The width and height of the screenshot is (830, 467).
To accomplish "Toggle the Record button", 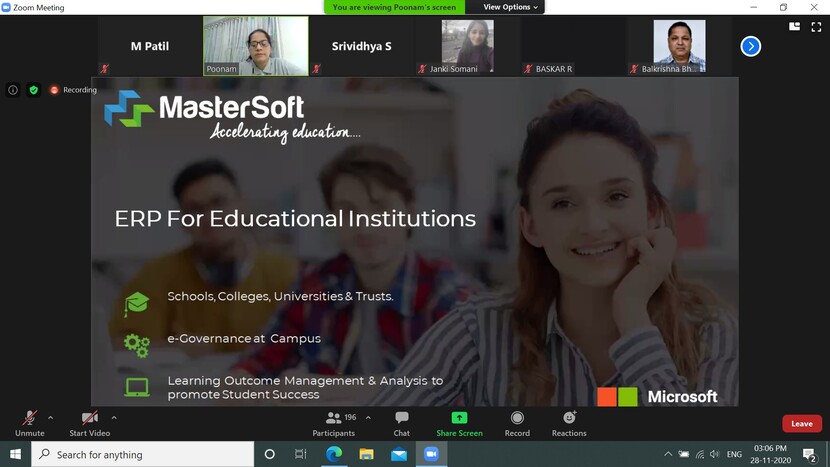I will pyautogui.click(x=517, y=423).
